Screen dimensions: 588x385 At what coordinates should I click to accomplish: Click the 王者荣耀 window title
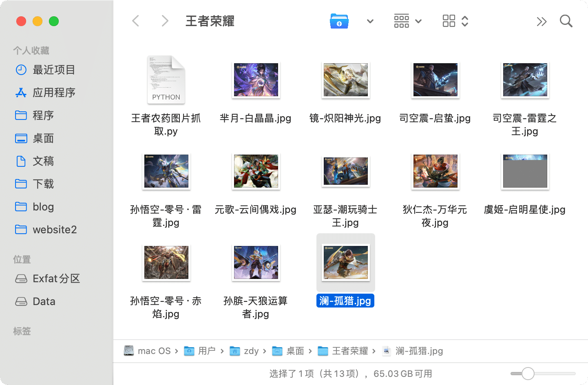tap(210, 21)
